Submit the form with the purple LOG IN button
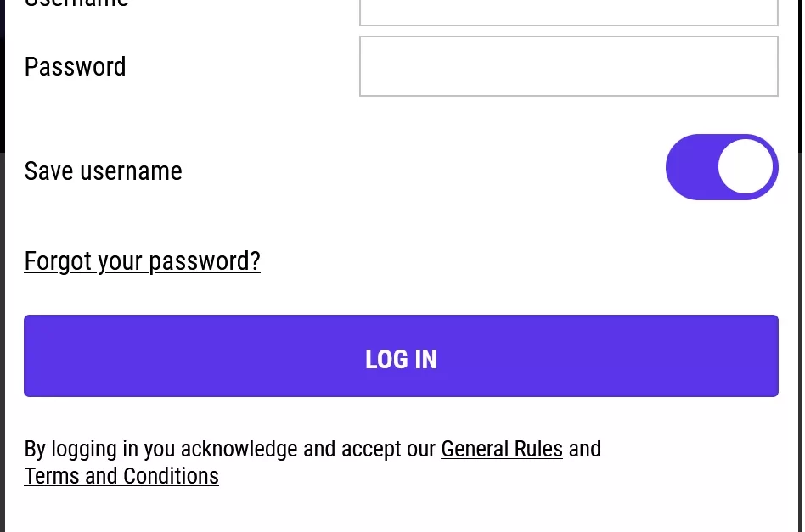Screen dimensions: 805x532 pyautogui.click(x=401, y=356)
